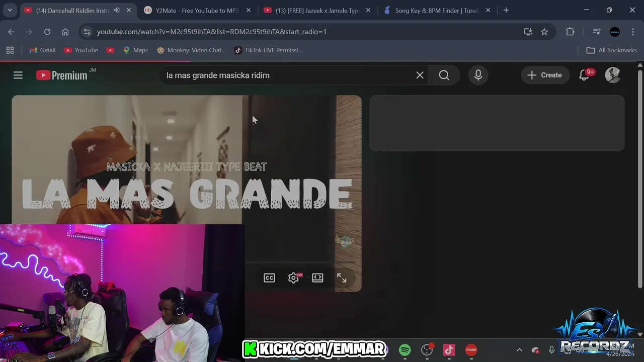Go forward one page in Chrome

point(29,32)
